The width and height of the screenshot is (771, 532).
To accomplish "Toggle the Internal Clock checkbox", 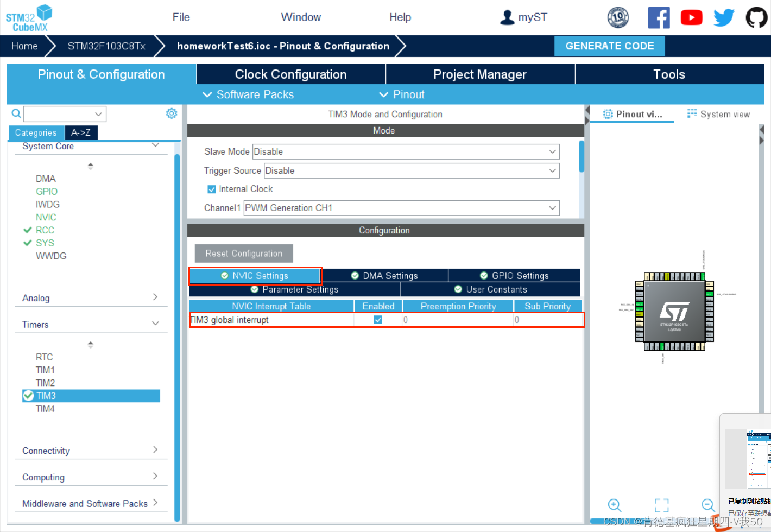I will 212,189.
